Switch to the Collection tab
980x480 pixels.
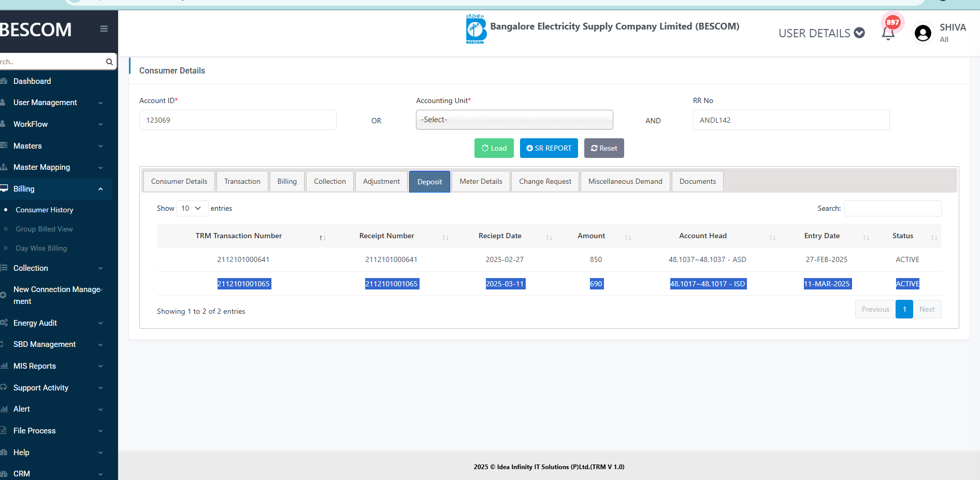click(x=330, y=181)
